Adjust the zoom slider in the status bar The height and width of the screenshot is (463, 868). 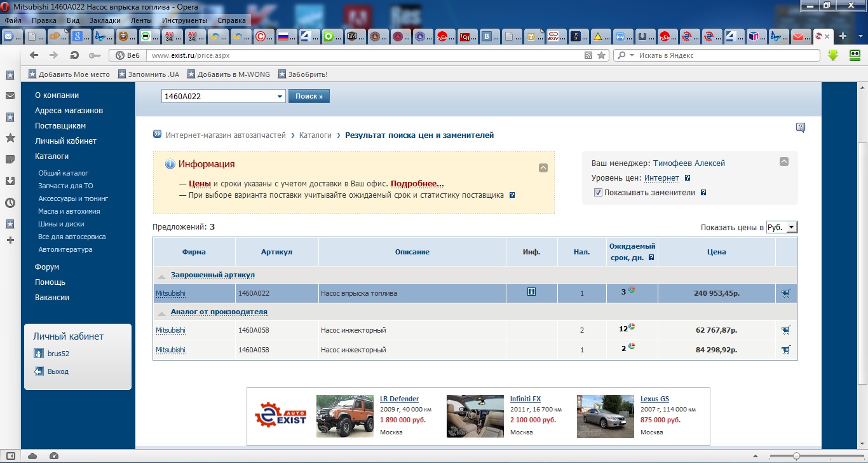796,456
